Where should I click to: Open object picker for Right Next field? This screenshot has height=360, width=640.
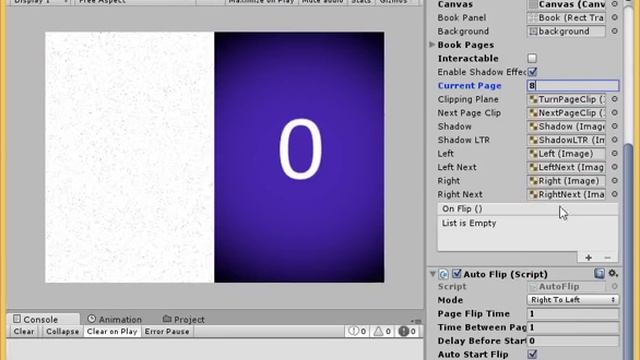pos(614,194)
